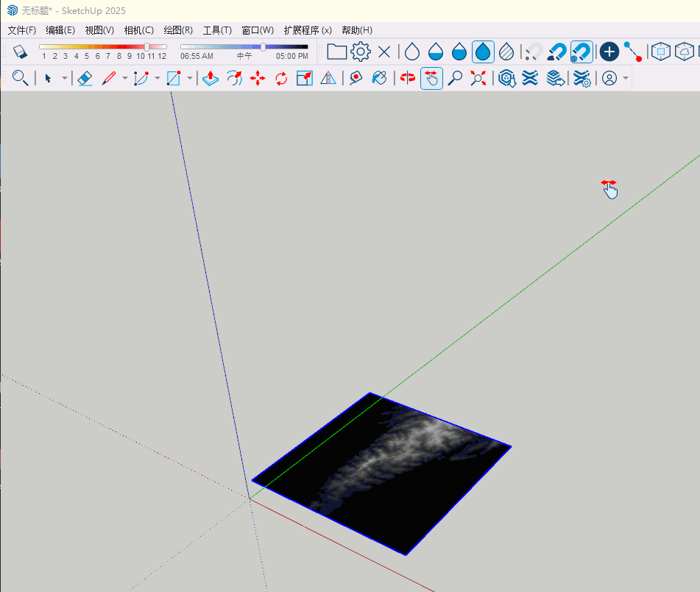Viewport: 700px width, 592px height.
Task: Open the 工具(T) menu
Action: click(x=217, y=30)
